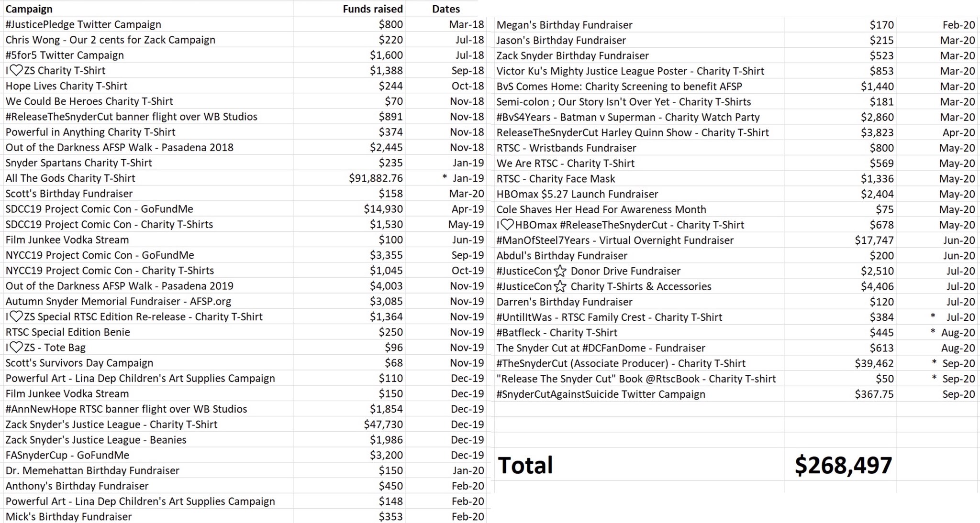The height and width of the screenshot is (523, 980).
Task: Select the $91,882.76 amount cell
Action: click(x=376, y=178)
